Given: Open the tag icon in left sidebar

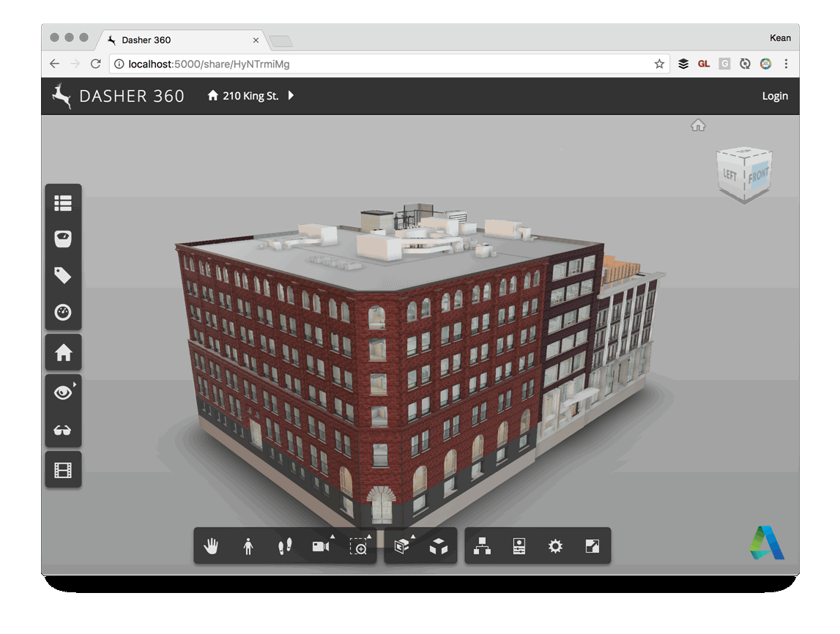Looking at the screenshot, I should 63,275.
